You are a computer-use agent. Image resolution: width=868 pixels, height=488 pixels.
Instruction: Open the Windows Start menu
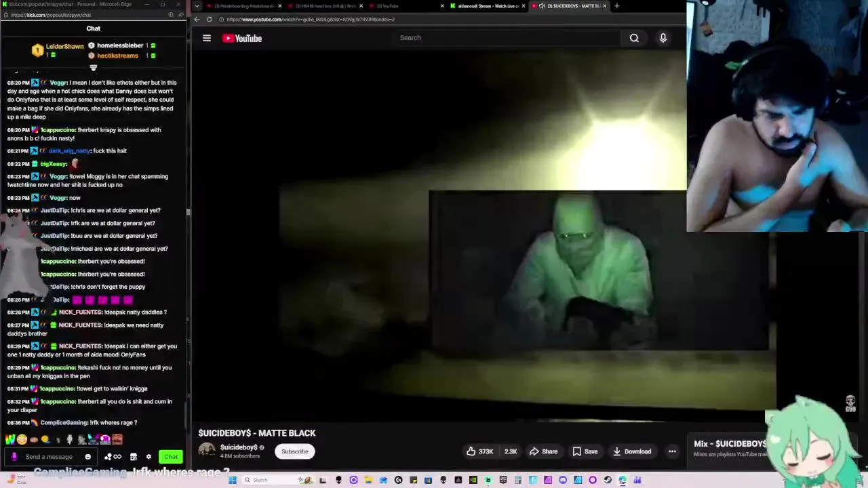pyautogui.click(x=233, y=480)
